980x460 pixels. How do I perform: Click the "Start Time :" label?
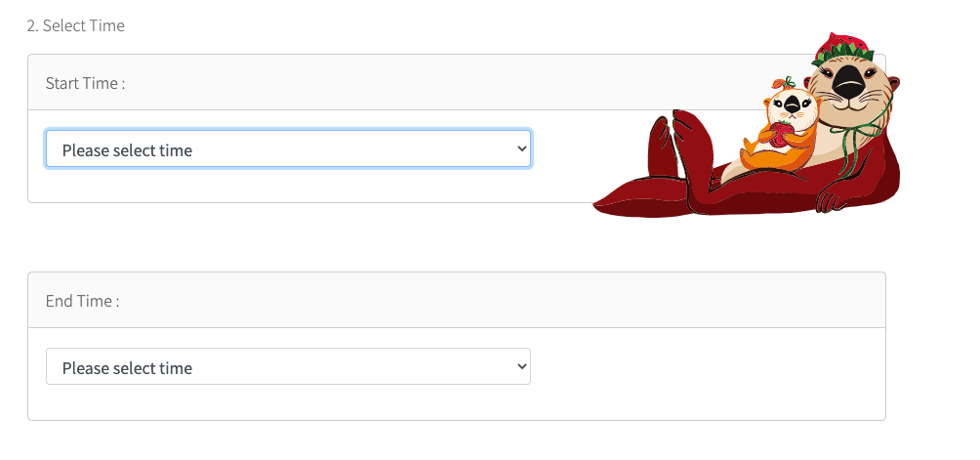[x=86, y=83]
